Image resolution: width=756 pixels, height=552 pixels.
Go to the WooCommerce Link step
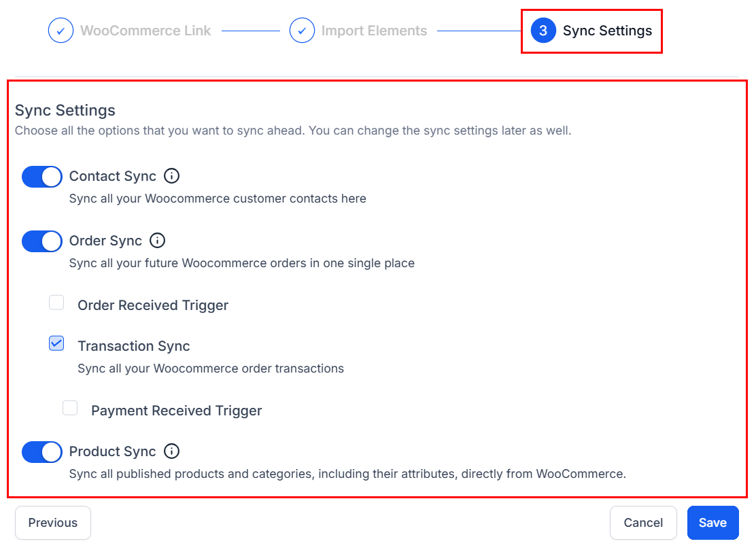(x=145, y=31)
